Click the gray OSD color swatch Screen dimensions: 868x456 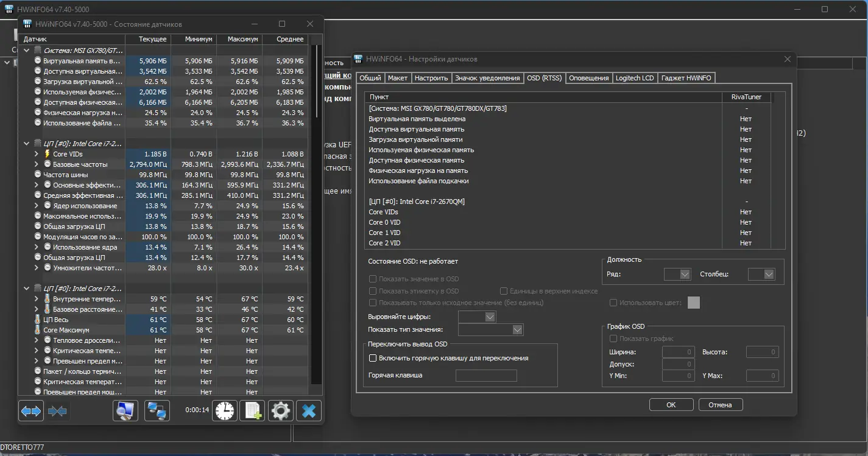click(693, 303)
